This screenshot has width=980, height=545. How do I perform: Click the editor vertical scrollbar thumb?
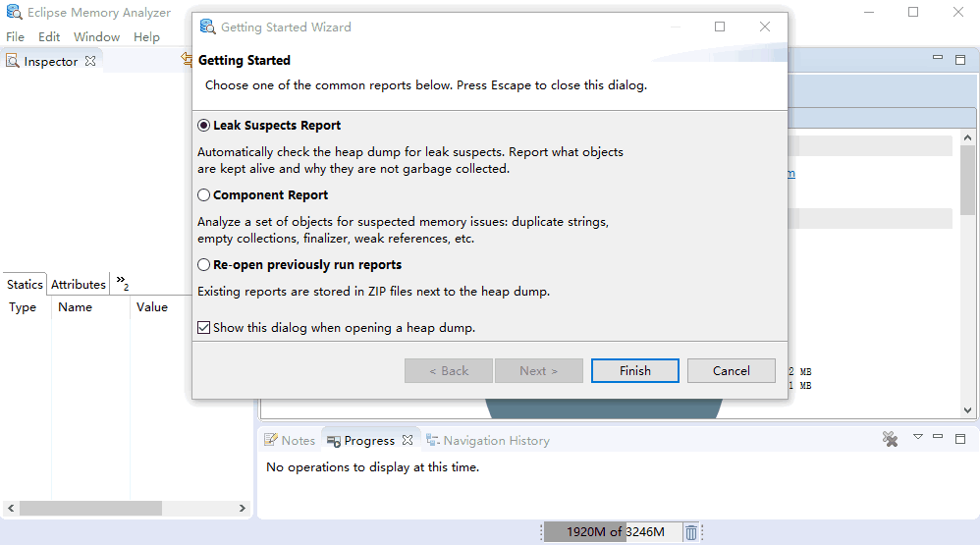point(967,181)
